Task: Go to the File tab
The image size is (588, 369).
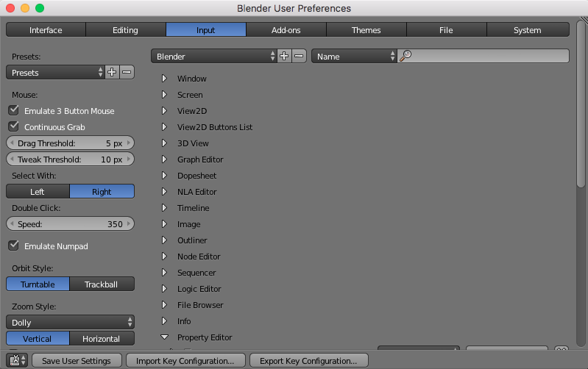Action: 446,29
